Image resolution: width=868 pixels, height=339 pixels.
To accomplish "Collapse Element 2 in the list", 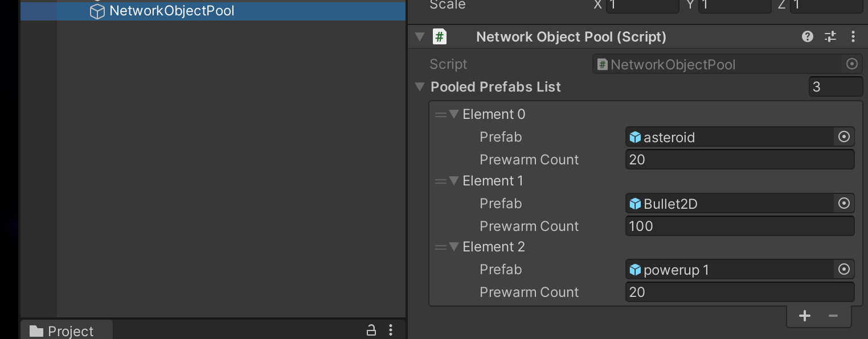I will [454, 247].
